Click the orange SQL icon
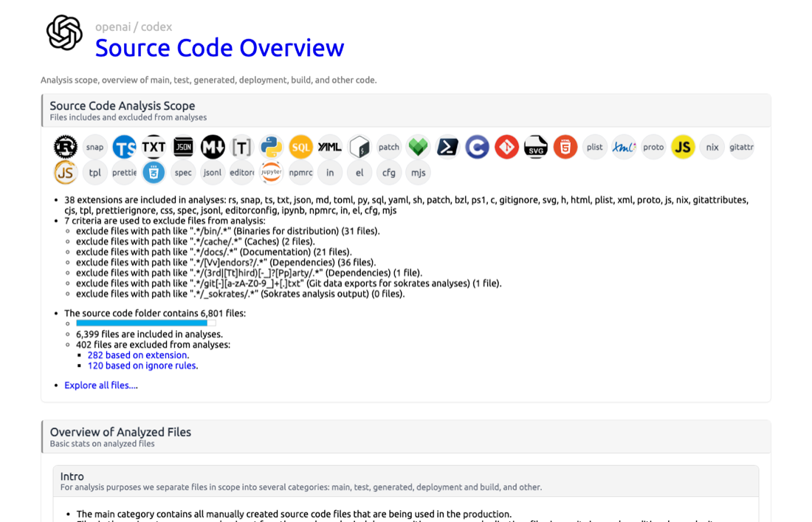Viewport: 812px width, 522px height. pos(301,147)
